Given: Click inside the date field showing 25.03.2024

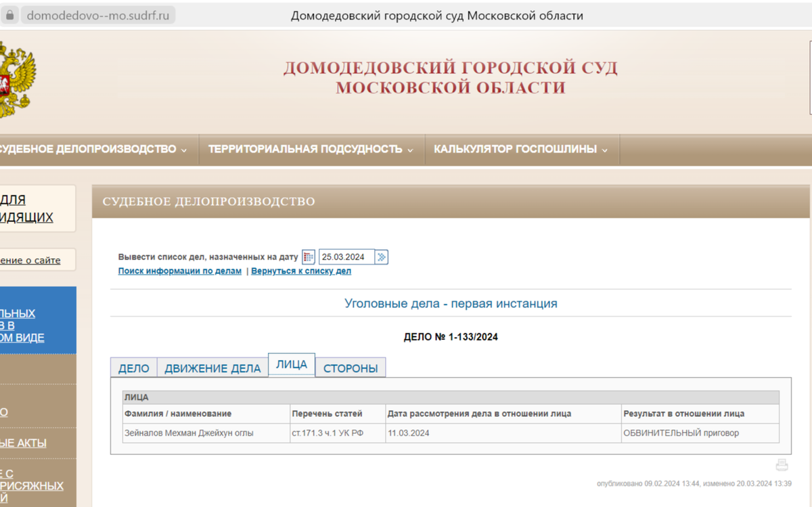Looking at the screenshot, I should 346,257.
